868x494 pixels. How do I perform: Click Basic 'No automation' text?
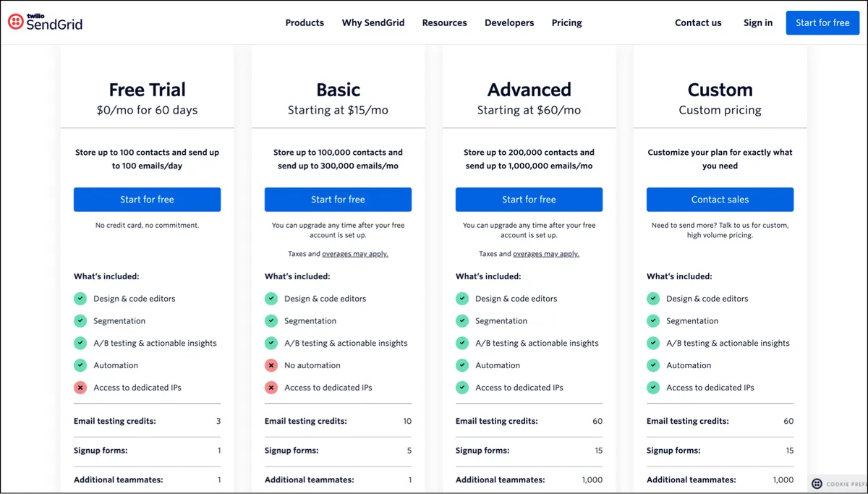(312, 365)
